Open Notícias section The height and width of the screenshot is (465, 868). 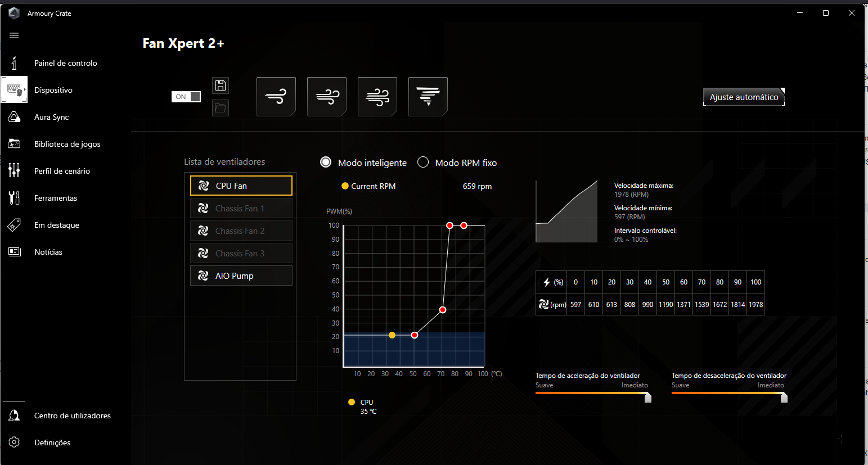[48, 252]
